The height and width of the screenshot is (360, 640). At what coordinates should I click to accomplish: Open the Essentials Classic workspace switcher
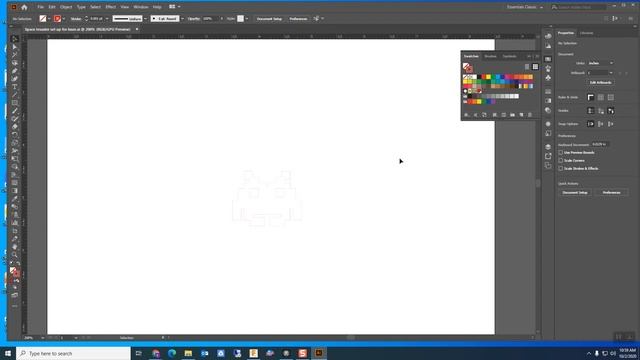[525, 7]
